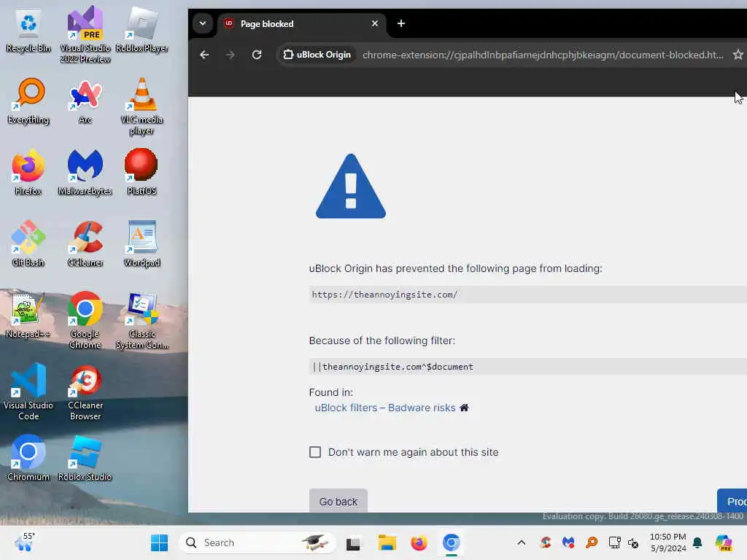Select the Everything search desktop icon
This screenshot has height=560, width=747.
coord(28,101)
